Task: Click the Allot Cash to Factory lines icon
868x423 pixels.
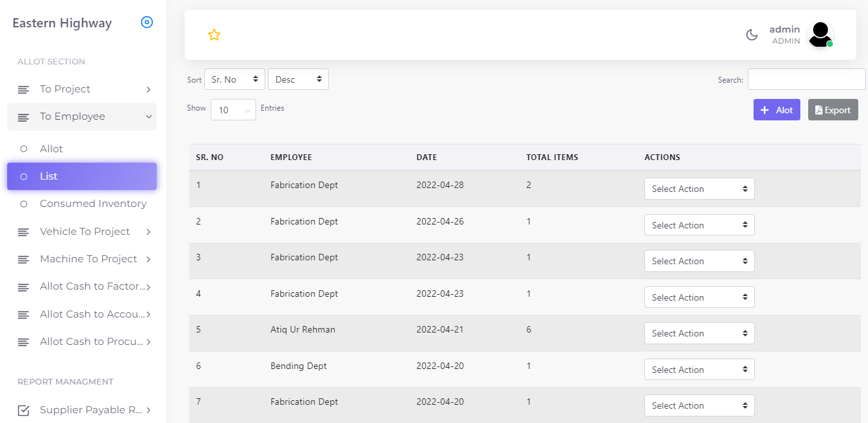Action: pos(23,287)
